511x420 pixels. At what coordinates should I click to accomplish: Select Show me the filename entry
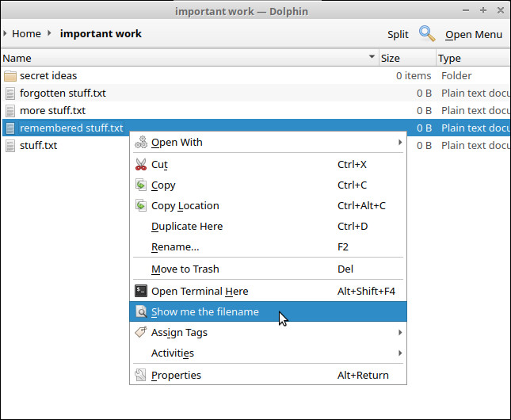point(268,311)
